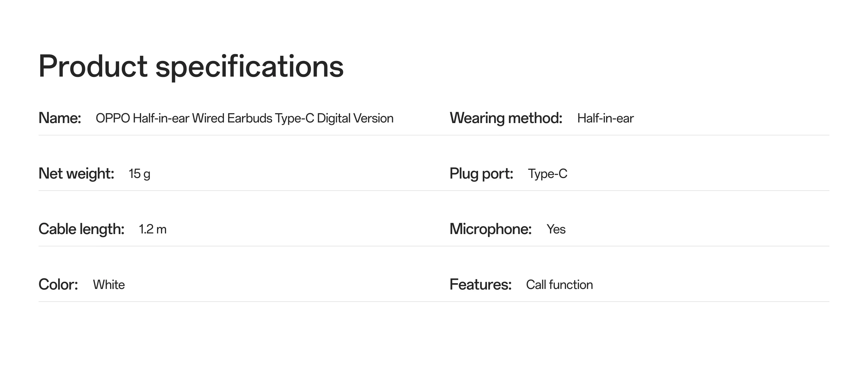The width and height of the screenshot is (868, 374).
Task: Click the word "Product" in the heading
Action: click(x=93, y=66)
